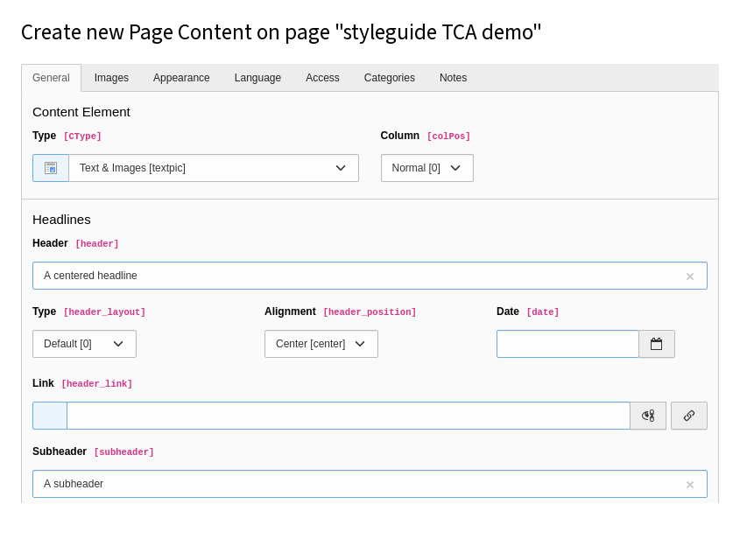Clear the Subheader field with X icon

[690, 485]
